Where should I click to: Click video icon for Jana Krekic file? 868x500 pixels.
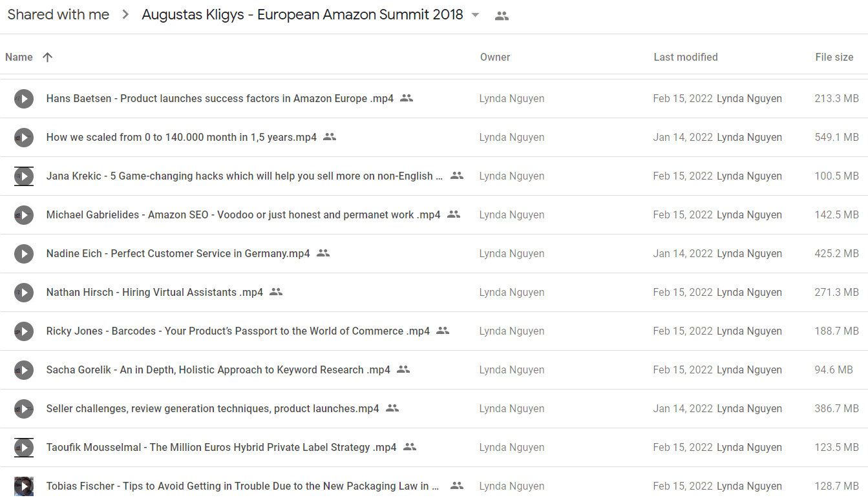(24, 176)
